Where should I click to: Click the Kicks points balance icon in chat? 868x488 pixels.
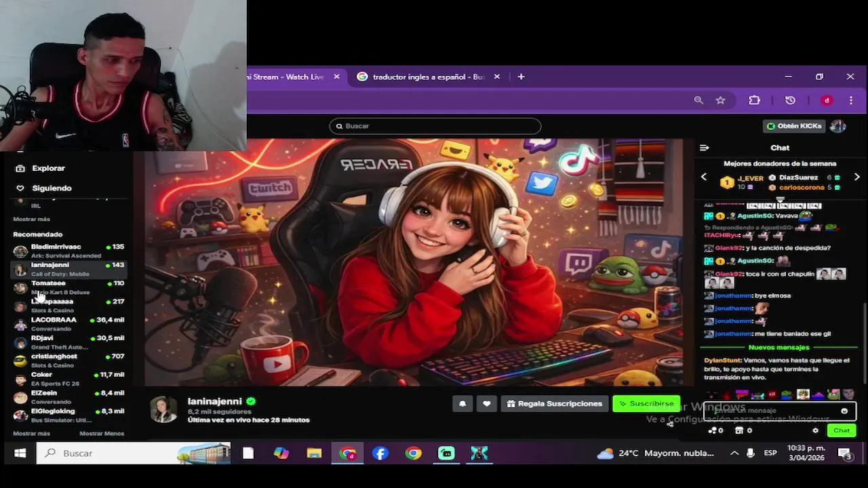(x=715, y=430)
